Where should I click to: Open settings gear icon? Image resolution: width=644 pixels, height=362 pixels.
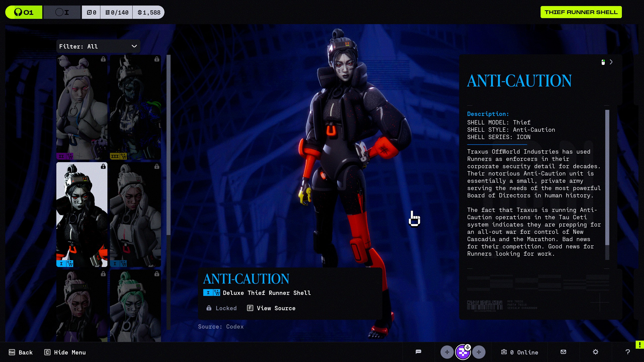tap(595, 352)
